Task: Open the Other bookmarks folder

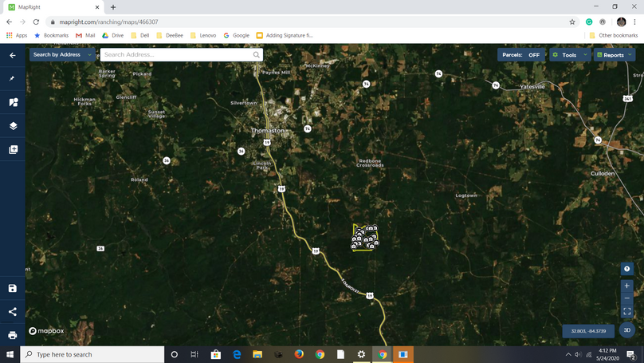Action: 614,35
